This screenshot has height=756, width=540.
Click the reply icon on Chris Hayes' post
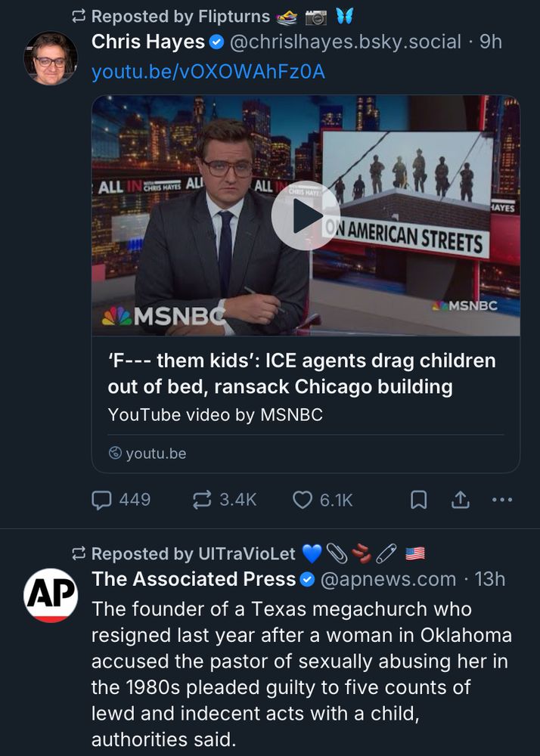click(101, 500)
